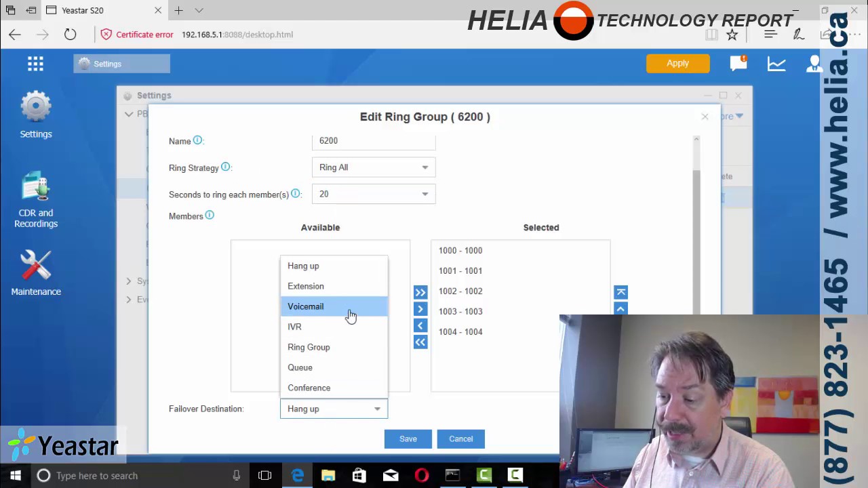Click the Windows search box
This screenshot has width=868, height=488.
pyautogui.click(x=139, y=476)
